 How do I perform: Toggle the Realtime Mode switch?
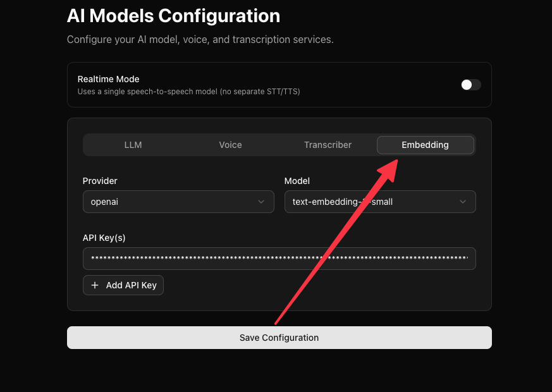(x=470, y=85)
